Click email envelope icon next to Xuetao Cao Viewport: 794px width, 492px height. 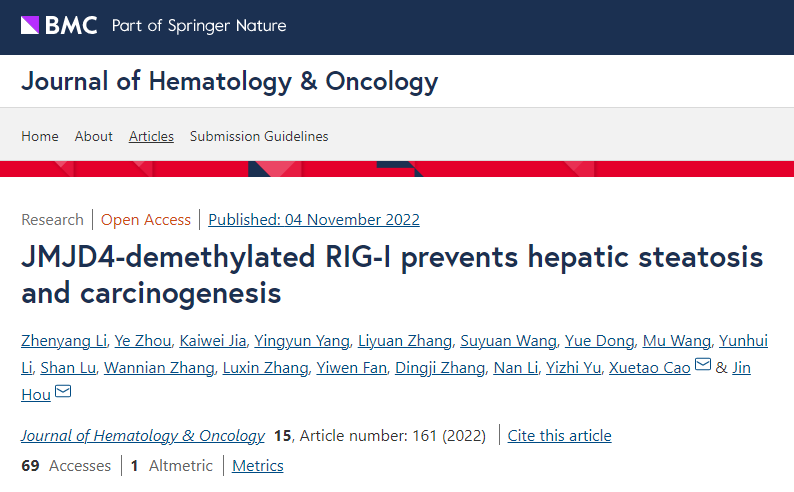click(x=702, y=364)
